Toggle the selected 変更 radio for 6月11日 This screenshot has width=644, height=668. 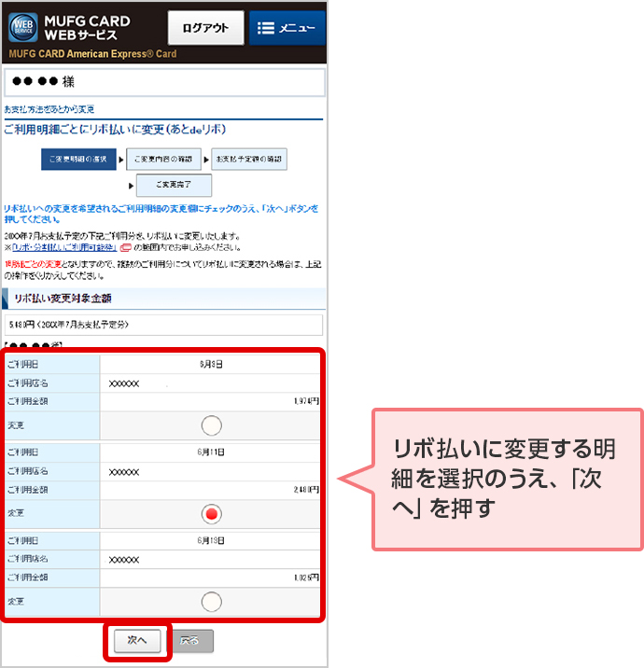click(212, 514)
